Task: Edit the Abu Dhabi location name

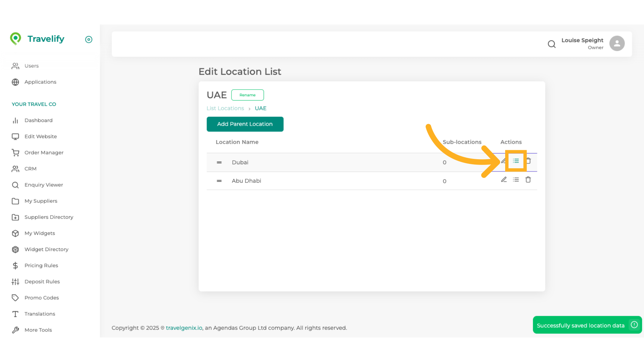Action: pyautogui.click(x=504, y=180)
